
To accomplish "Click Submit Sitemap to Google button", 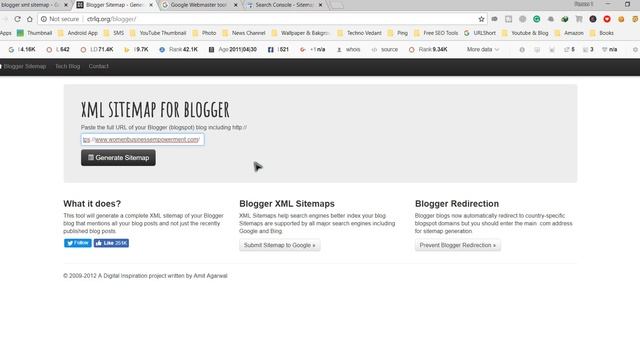I will point(280,245).
